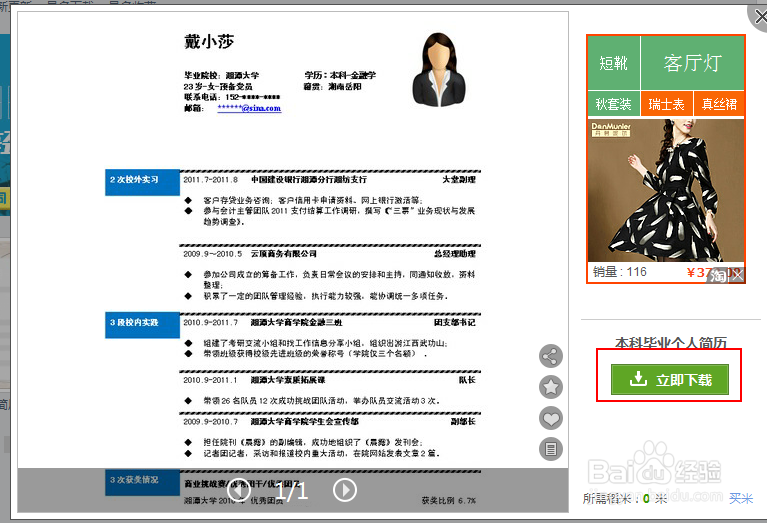Click the 云顶商务有限公司 entry

pos(284,254)
